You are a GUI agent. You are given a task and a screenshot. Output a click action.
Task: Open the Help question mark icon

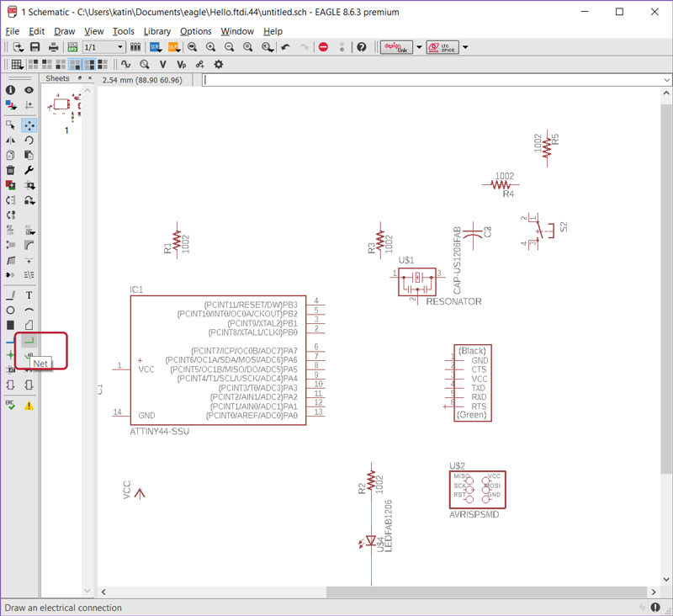pos(362,47)
